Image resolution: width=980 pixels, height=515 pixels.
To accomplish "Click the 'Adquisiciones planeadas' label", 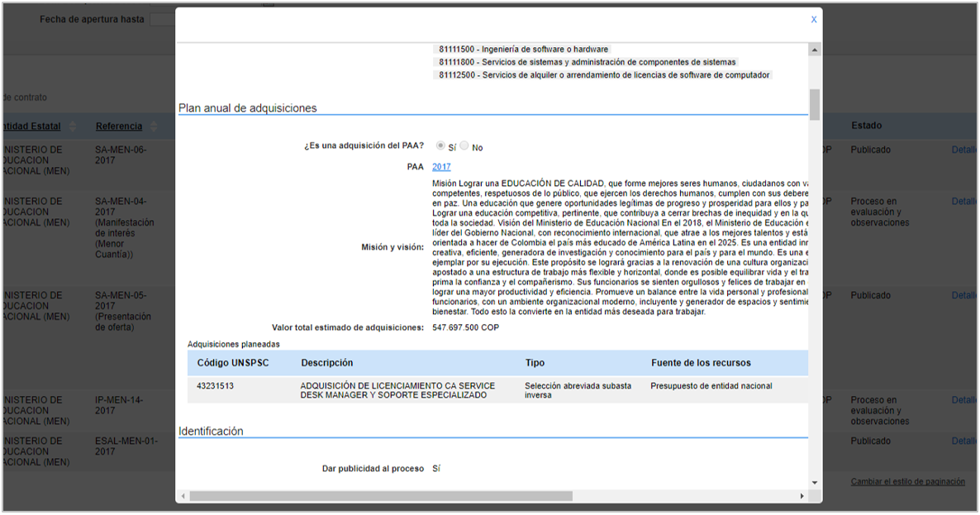I will pyautogui.click(x=234, y=345).
